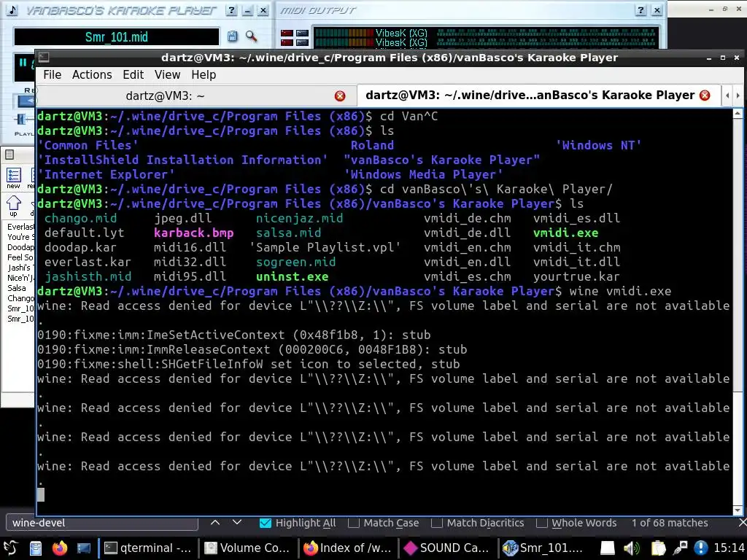Click the music note icon in Karaoke Player title
The image size is (747, 560).
(x=12, y=10)
